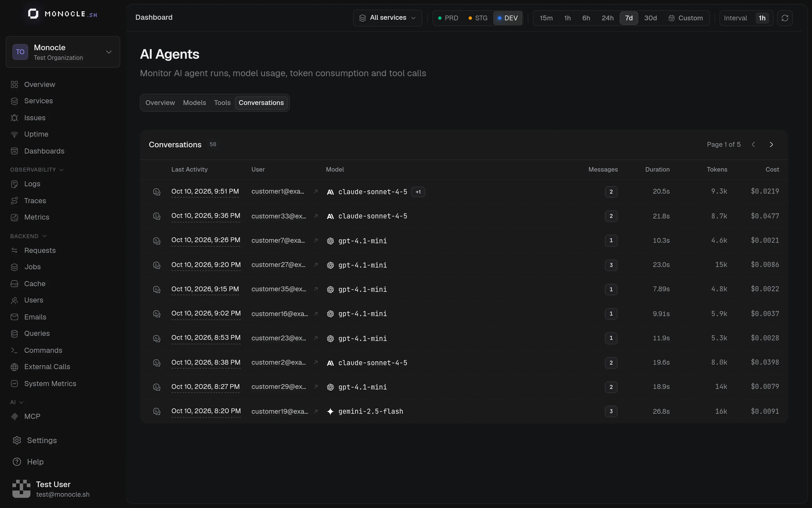Click the Queries database icon in sidebar
Image resolution: width=812 pixels, height=508 pixels.
pos(14,333)
